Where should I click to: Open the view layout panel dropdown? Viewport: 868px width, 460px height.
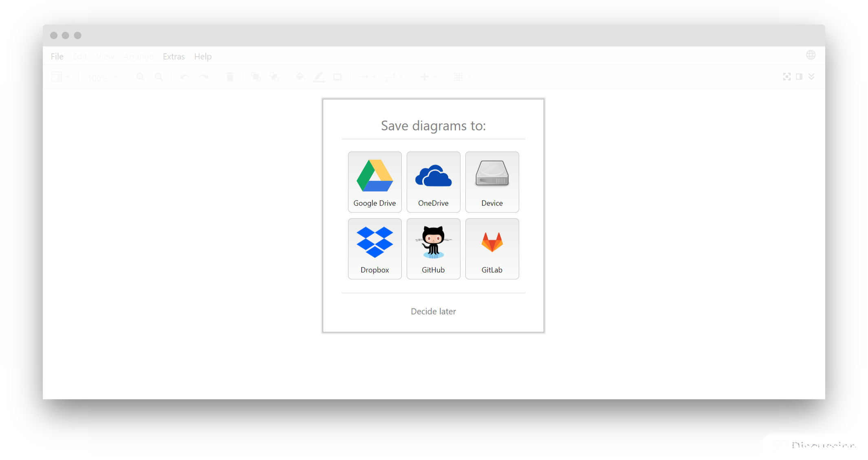click(x=61, y=77)
